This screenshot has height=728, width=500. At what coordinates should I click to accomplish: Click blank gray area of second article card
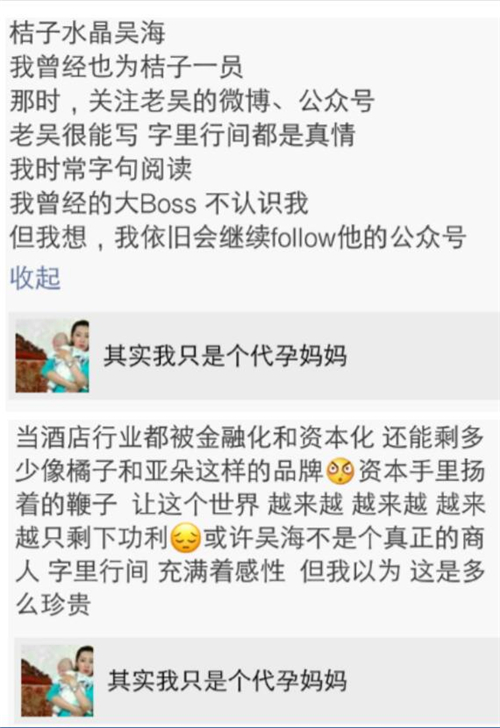[x=418, y=681]
